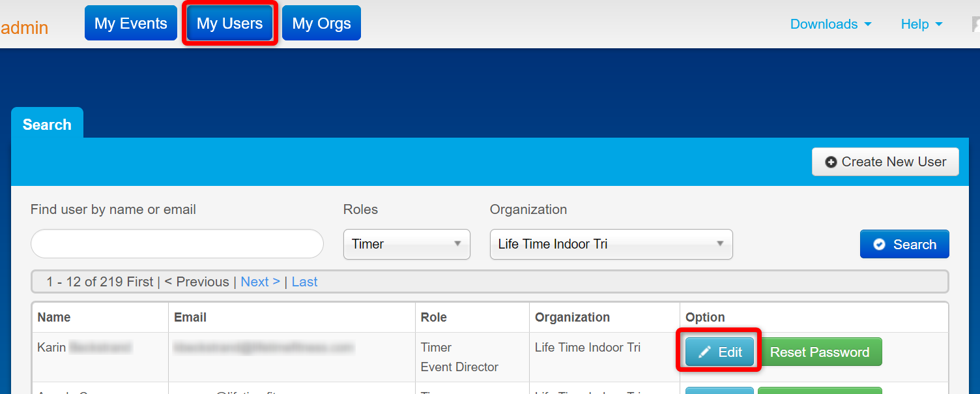980x394 pixels.
Task: Click the pencil Edit button for Karin
Action: (x=719, y=352)
